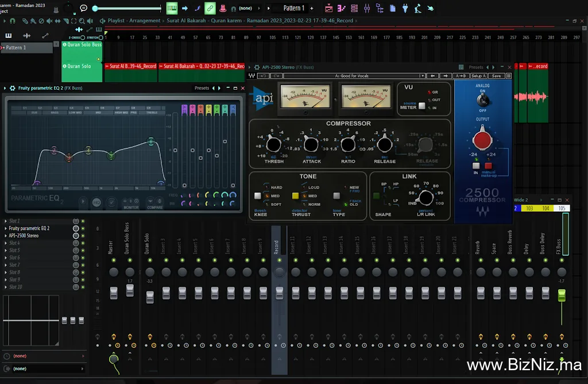The height and width of the screenshot is (384, 588).
Task: Click the Waves logo icon in the API-2500 toolbar
Action: [252, 76]
